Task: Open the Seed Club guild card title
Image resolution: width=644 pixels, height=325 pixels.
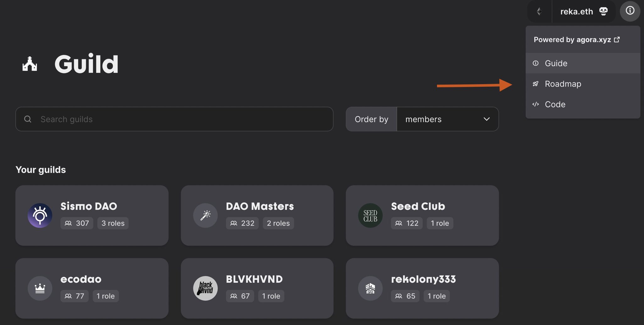Action: [x=418, y=206]
